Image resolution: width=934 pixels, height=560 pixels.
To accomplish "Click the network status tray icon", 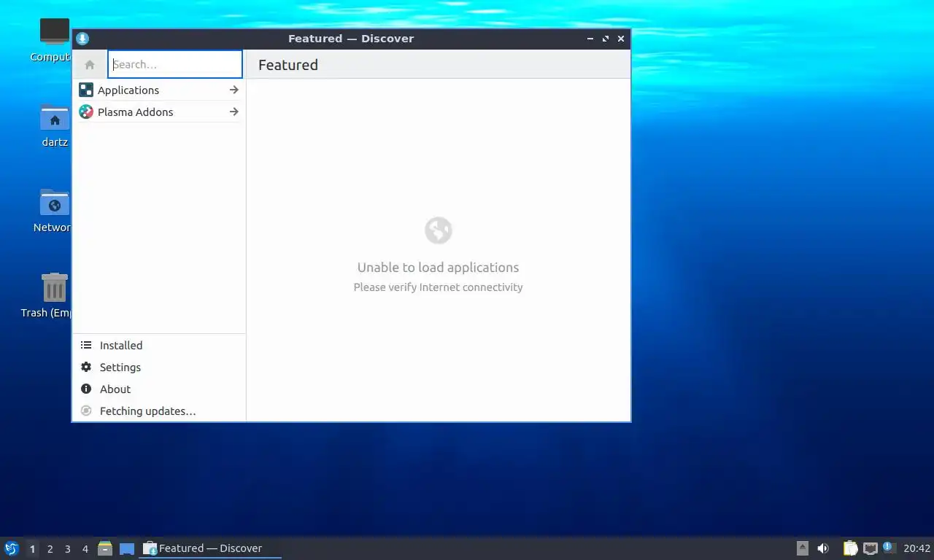I will [x=871, y=548].
